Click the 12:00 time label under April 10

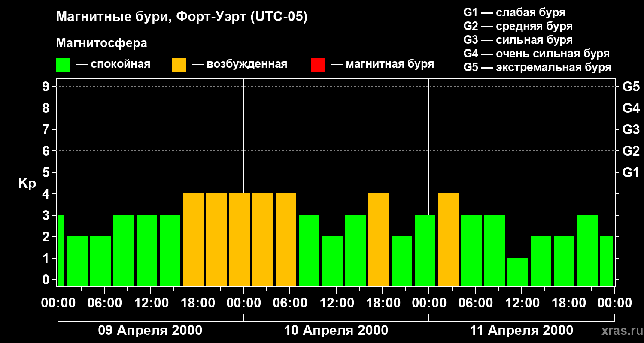pos(336,303)
